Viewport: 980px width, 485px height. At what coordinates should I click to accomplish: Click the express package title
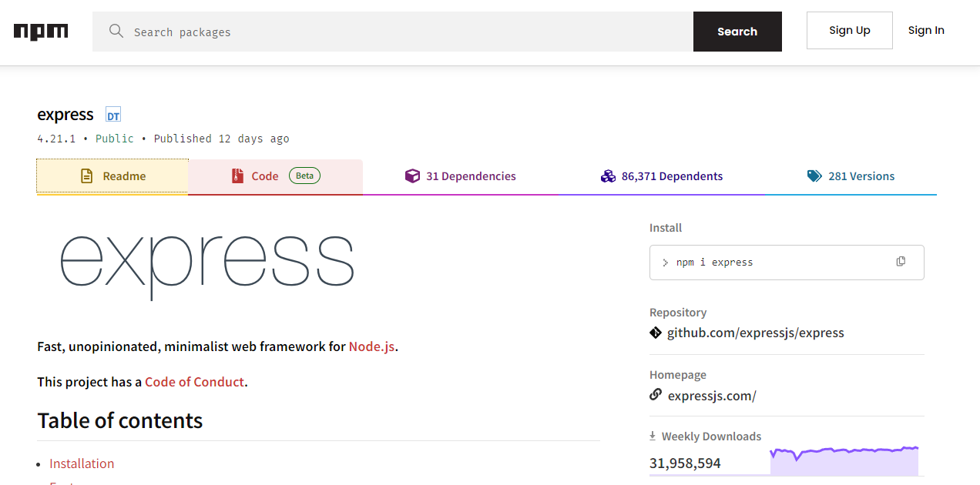click(x=65, y=115)
